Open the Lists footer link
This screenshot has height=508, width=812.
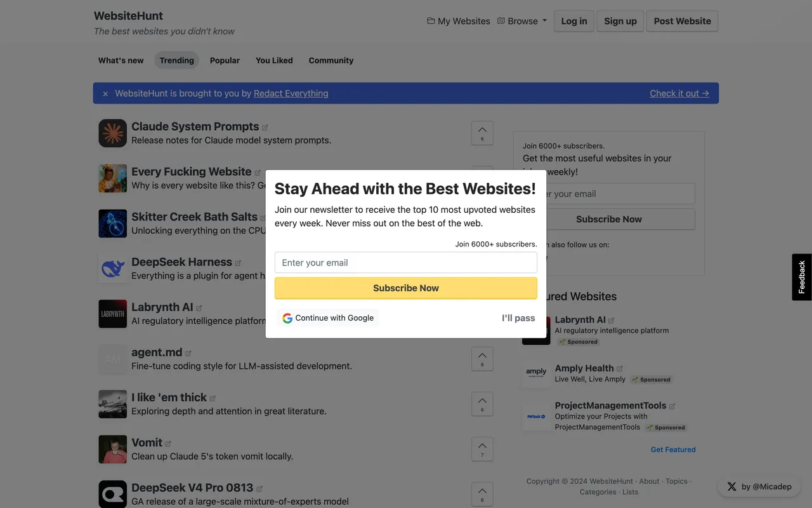(x=631, y=492)
